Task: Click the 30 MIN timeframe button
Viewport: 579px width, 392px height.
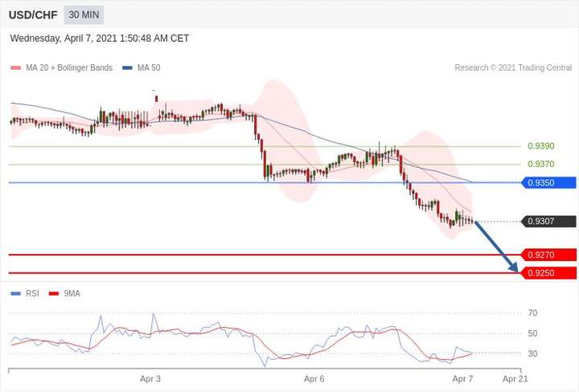Action: point(84,14)
